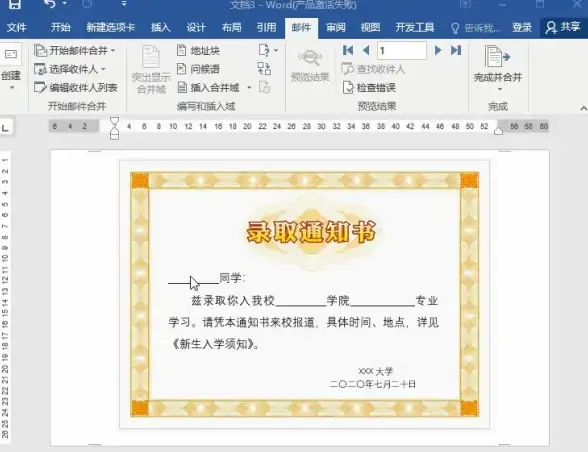Image resolution: width=588 pixels, height=452 pixels.
Task: Expand the 插入合并域 dropdown arrow
Action: pos(249,88)
